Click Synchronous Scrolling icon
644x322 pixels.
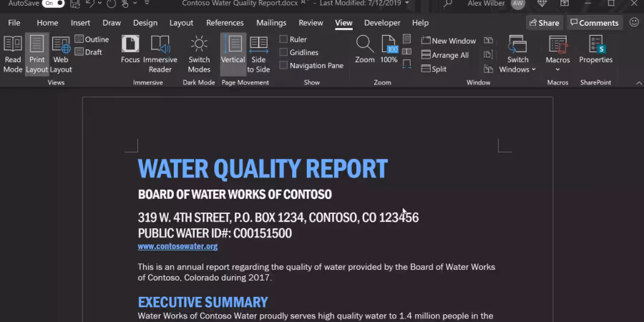pyautogui.click(x=488, y=54)
